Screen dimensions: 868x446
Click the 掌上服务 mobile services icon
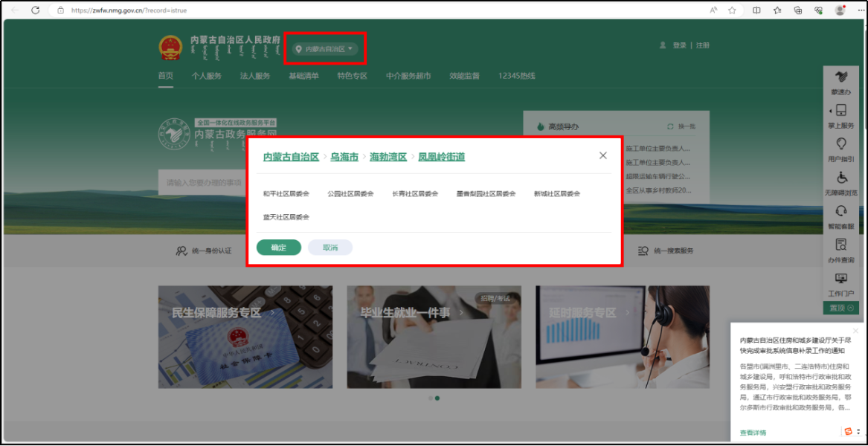841,115
